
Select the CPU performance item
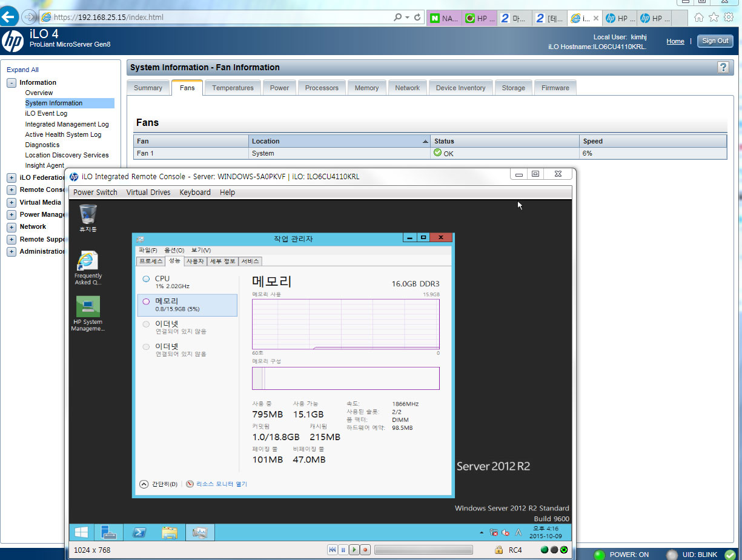pyautogui.click(x=187, y=282)
